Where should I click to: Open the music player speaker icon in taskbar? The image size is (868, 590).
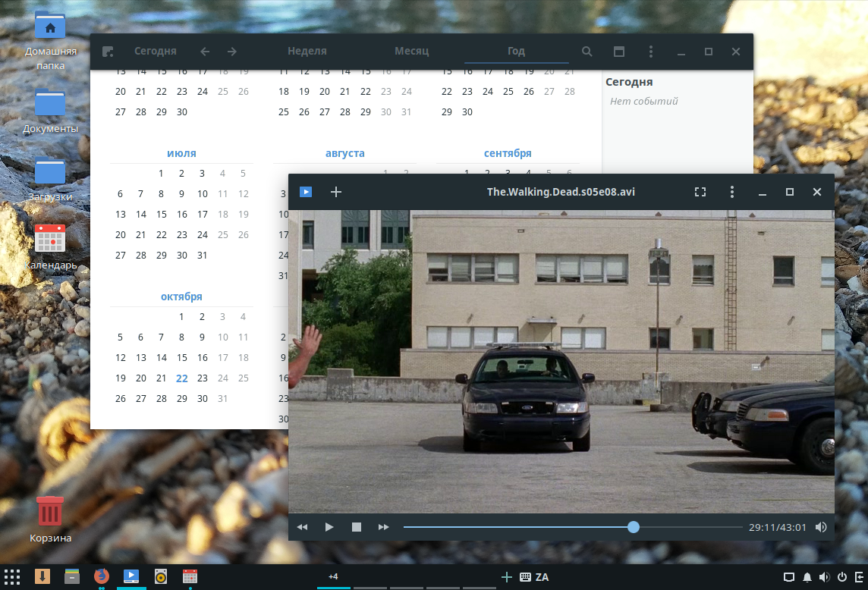click(x=161, y=576)
